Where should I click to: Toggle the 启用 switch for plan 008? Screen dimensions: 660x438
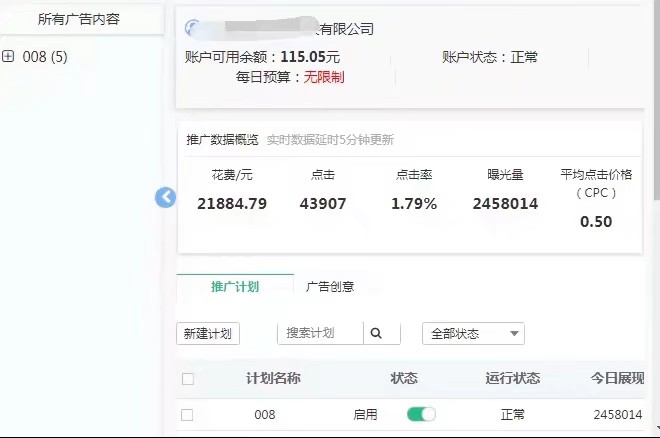pyautogui.click(x=421, y=414)
